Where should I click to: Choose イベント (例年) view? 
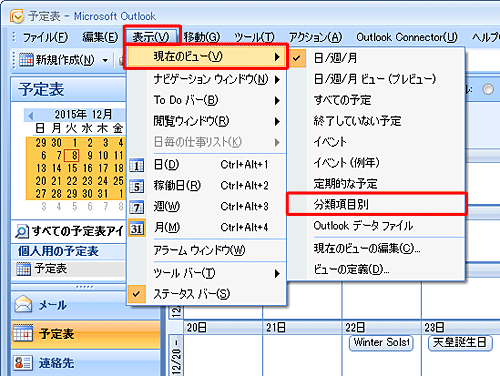pyautogui.click(x=377, y=163)
